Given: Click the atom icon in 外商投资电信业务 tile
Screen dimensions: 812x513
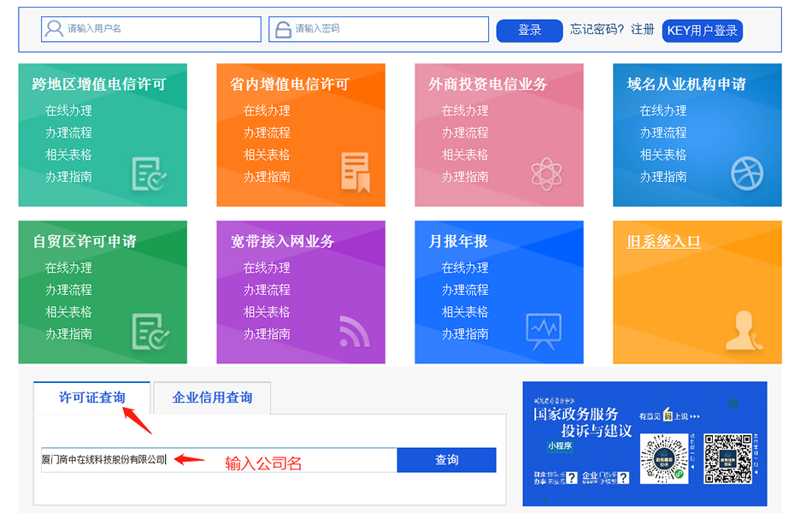Looking at the screenshot, I should click(546, 174).
